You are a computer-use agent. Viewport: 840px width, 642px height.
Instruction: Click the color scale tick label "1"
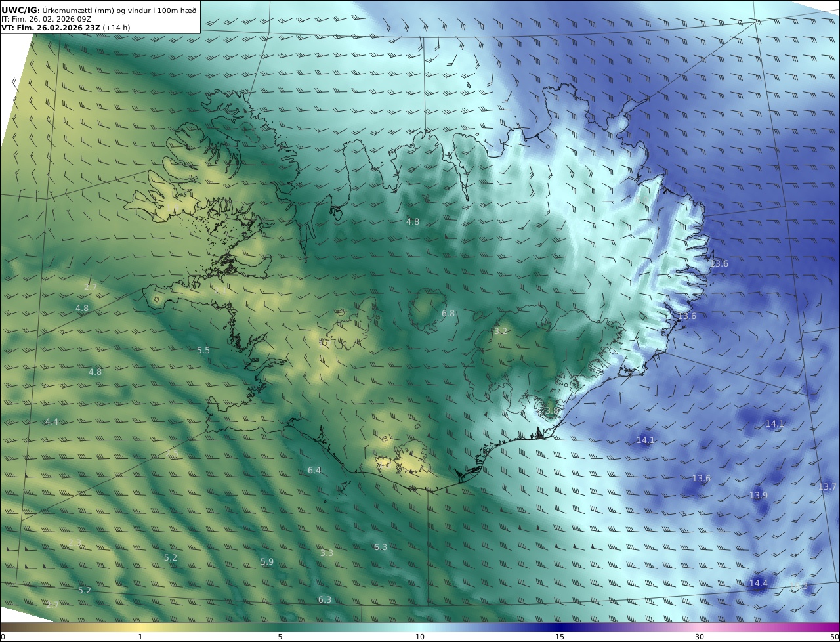pos(140,637)
